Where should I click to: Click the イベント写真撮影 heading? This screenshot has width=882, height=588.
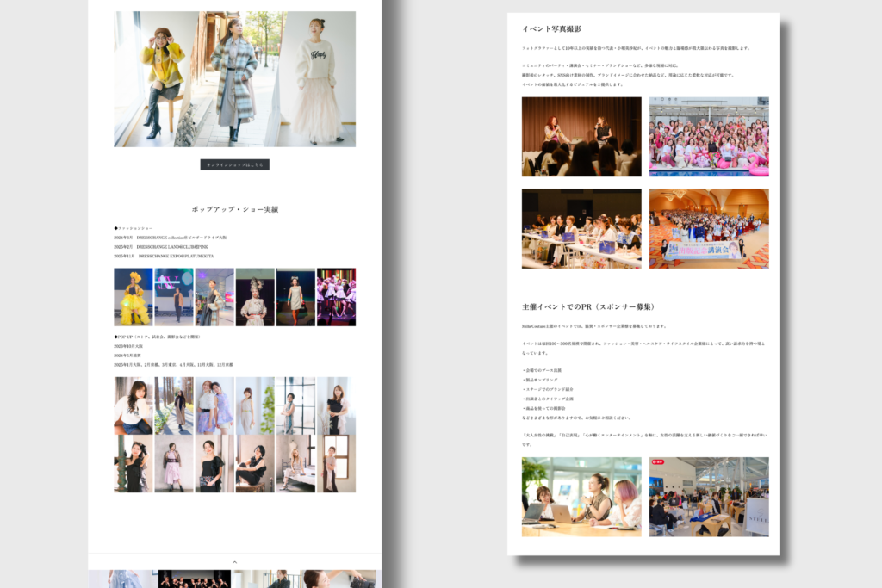[x=551, y=29]
